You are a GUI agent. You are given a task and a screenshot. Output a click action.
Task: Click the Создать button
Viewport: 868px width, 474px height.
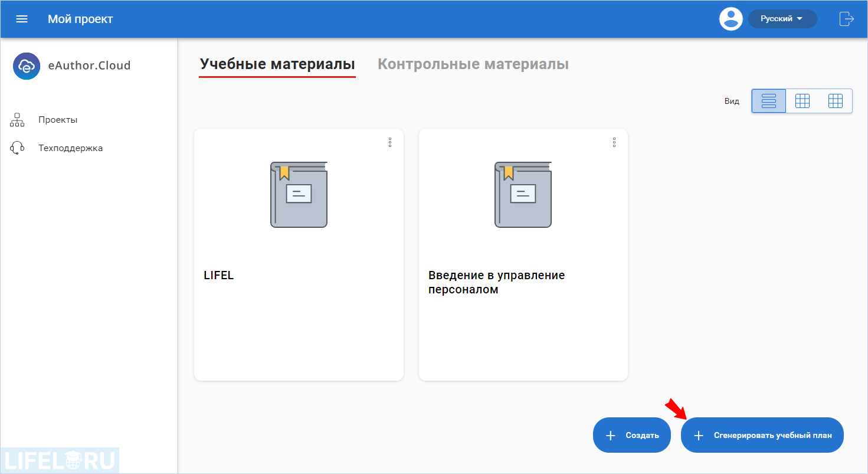(x=631, y=434)
